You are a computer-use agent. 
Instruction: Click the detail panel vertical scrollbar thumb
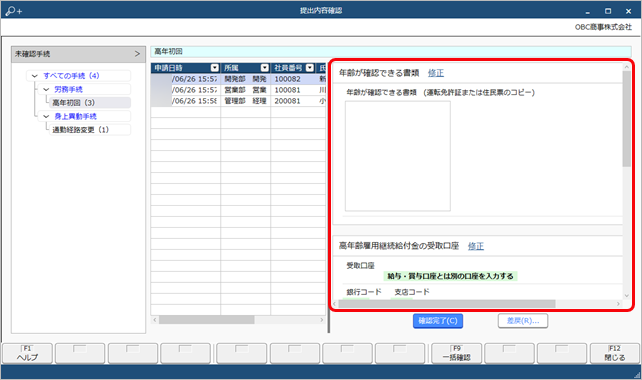click(626, 119)
